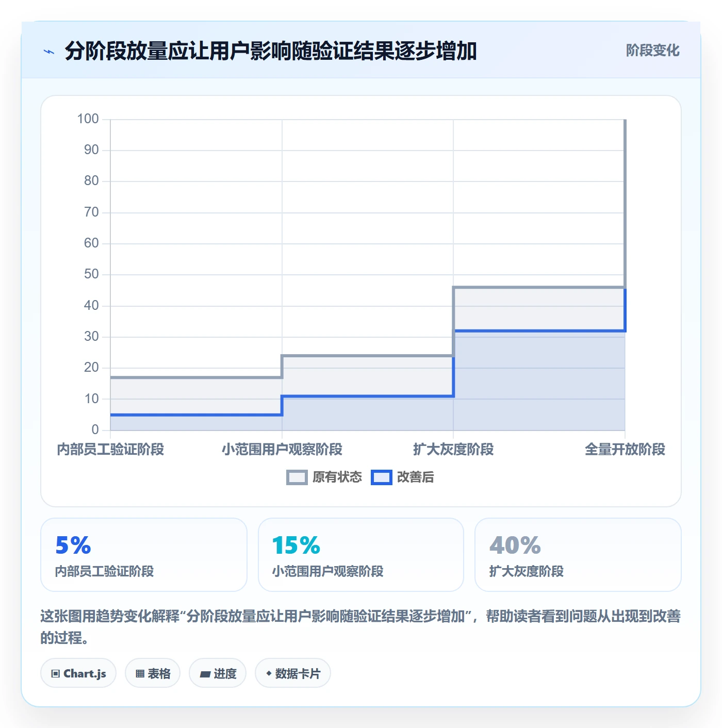This screenshot has width=722, height=728.
Task: Select the 数据卡片 tag chip
Action: point(293,673)
